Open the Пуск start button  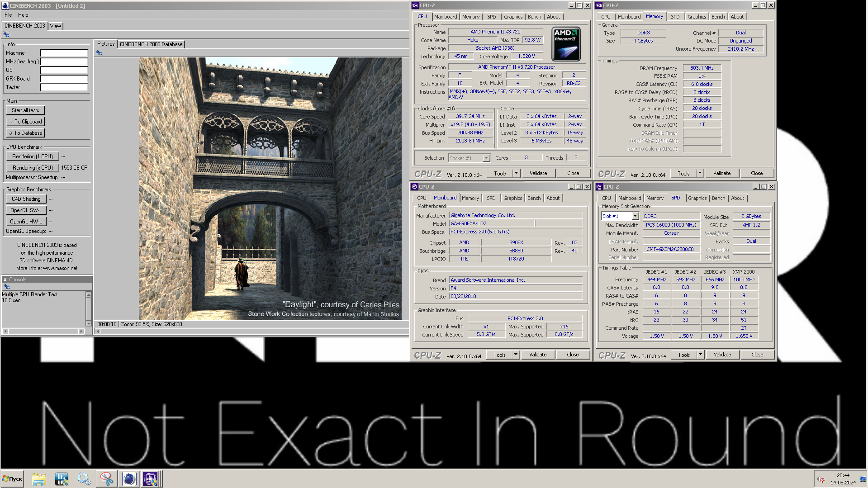coord(13,479)
